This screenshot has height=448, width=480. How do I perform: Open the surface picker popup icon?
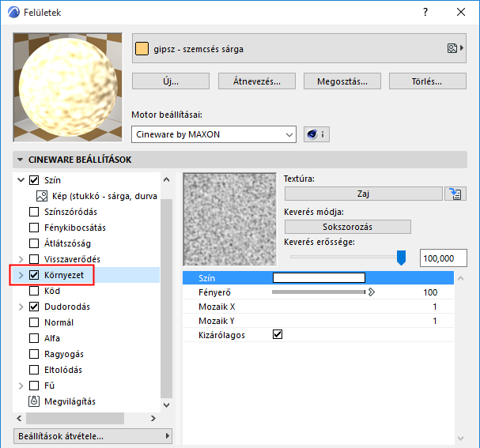click(x=455, y=48)
